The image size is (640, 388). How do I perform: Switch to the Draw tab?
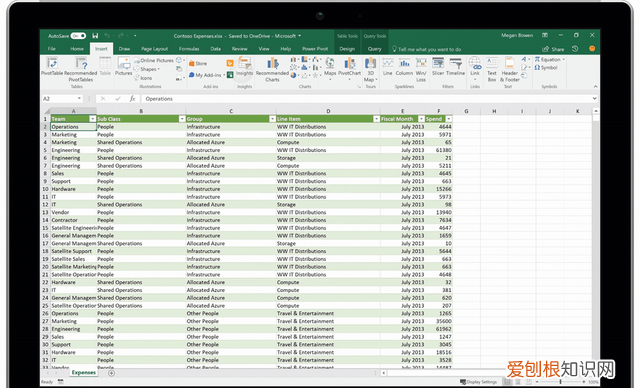124,49
